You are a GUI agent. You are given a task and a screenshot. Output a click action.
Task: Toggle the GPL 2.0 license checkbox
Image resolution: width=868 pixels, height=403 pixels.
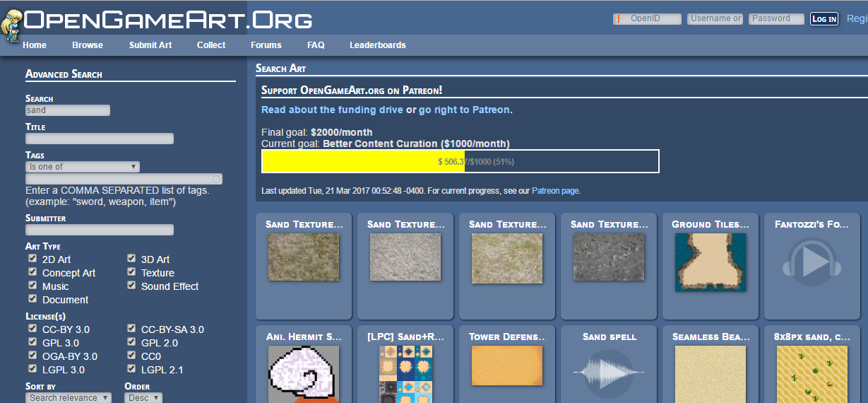click(x=131, y=342)
